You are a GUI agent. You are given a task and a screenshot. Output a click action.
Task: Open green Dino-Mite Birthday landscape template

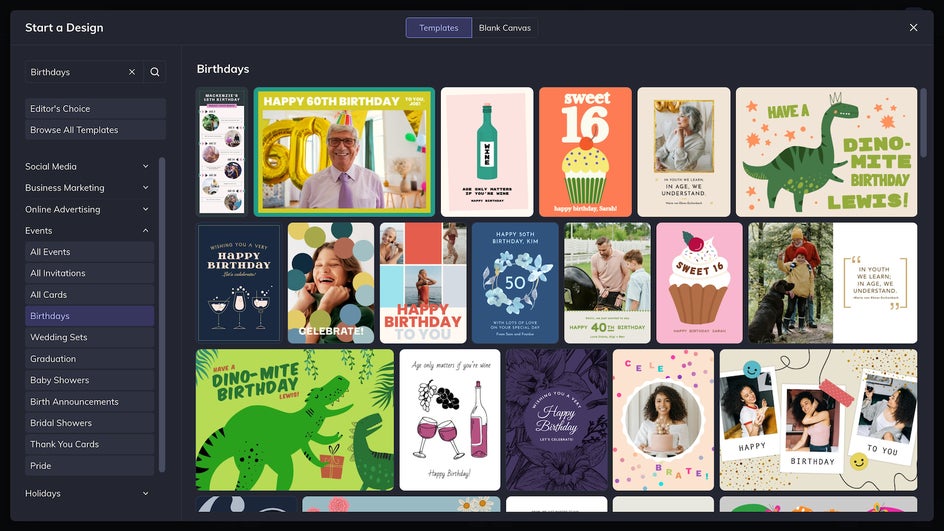295,420
